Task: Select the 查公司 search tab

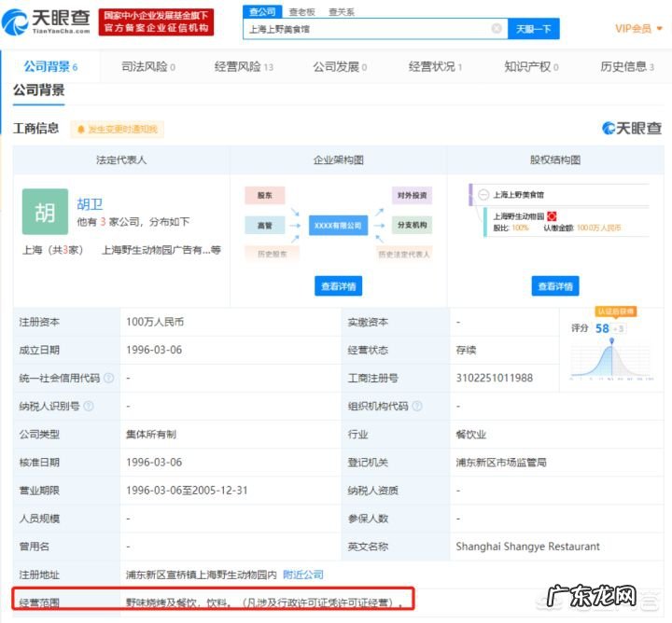Action: click(262, 11)
